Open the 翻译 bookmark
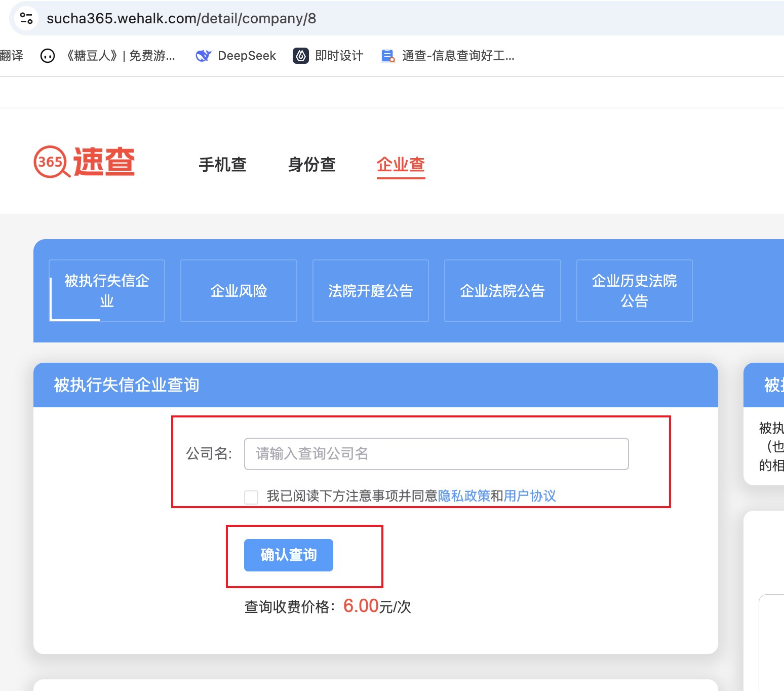784x691 pixels. 11,56
